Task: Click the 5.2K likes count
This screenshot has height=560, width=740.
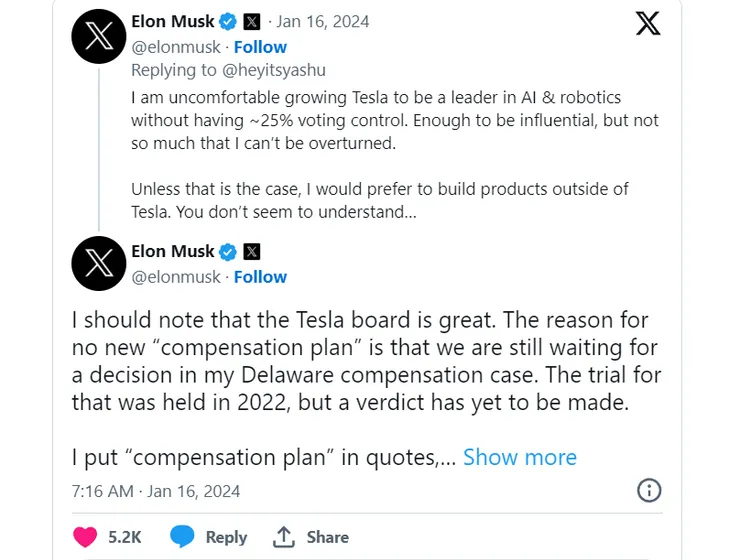Action: 125,537
